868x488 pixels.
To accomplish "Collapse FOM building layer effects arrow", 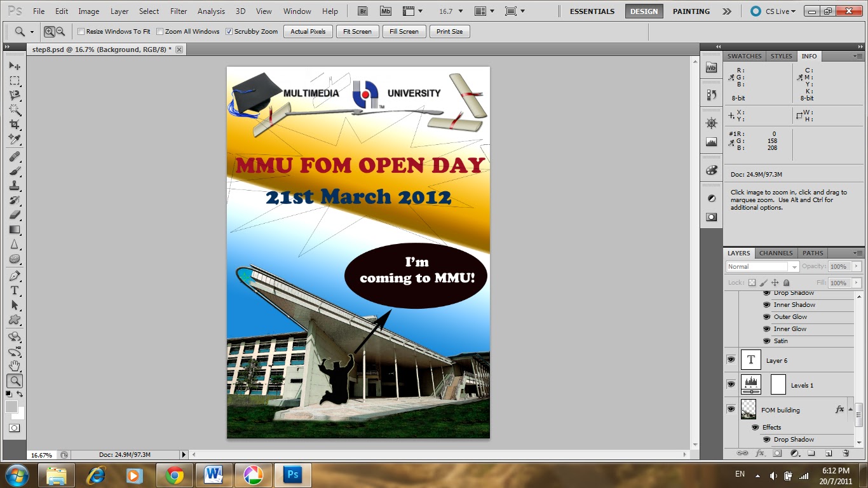I will [850, 409].
